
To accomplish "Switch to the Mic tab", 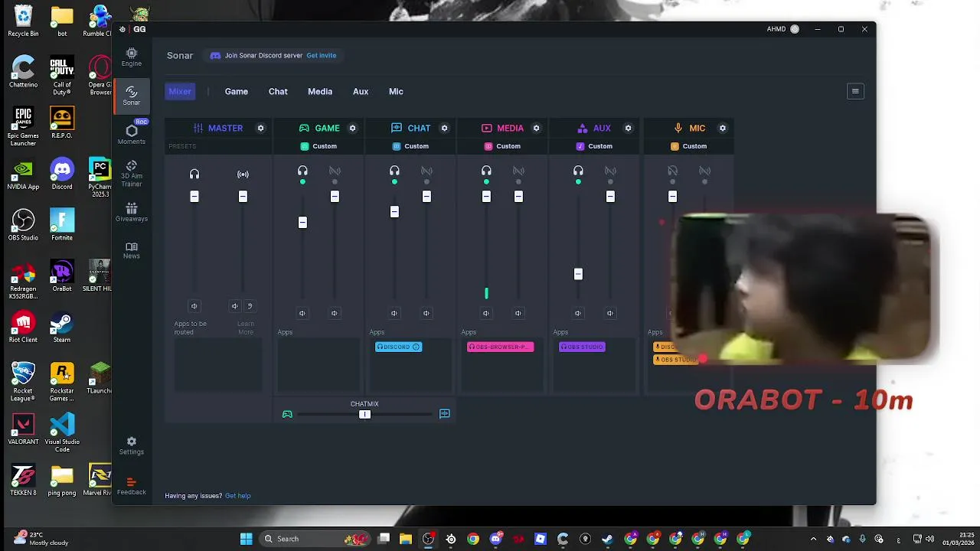I will (396, 91).
